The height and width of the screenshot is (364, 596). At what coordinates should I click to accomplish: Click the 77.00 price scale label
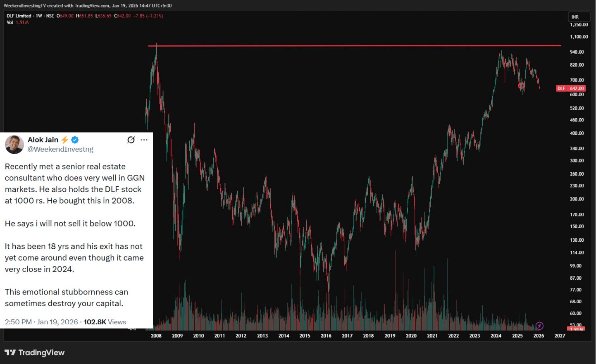click(x=576, y=290)
